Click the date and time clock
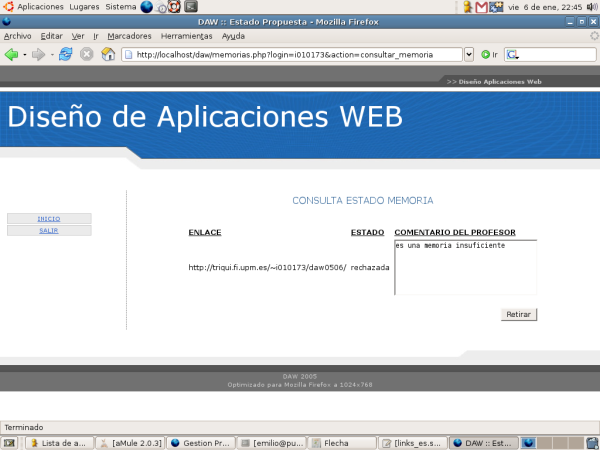Viewport: 600px width, 450px height. click(x=545, y=7)
